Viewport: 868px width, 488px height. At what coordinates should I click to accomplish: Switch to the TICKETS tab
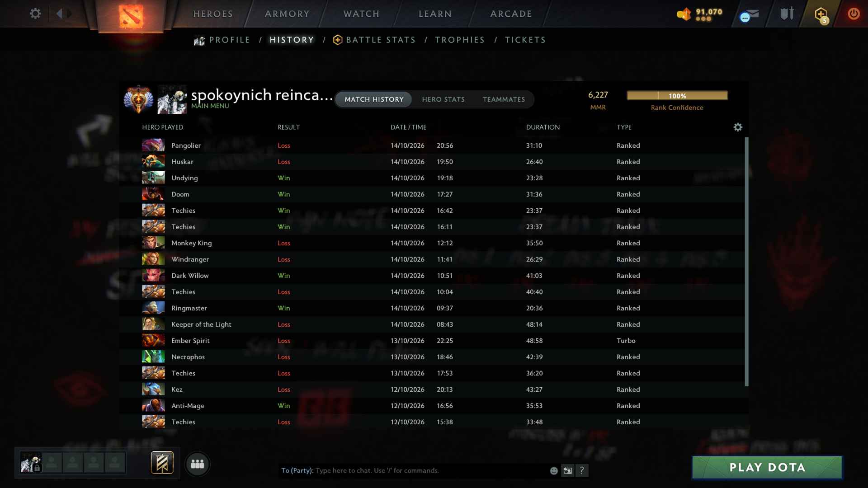click(x=525, y=40)
